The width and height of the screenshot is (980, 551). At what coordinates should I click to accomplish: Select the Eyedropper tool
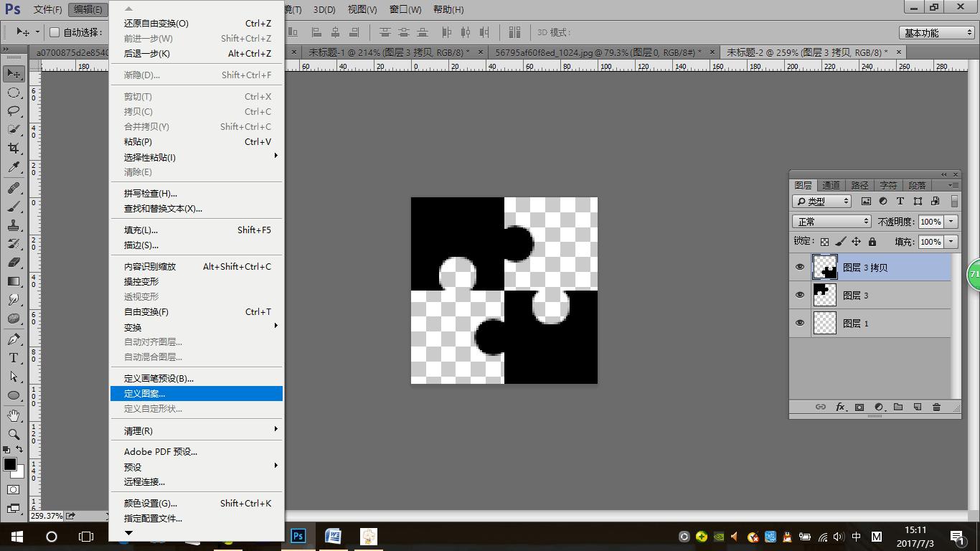[14, 168]
